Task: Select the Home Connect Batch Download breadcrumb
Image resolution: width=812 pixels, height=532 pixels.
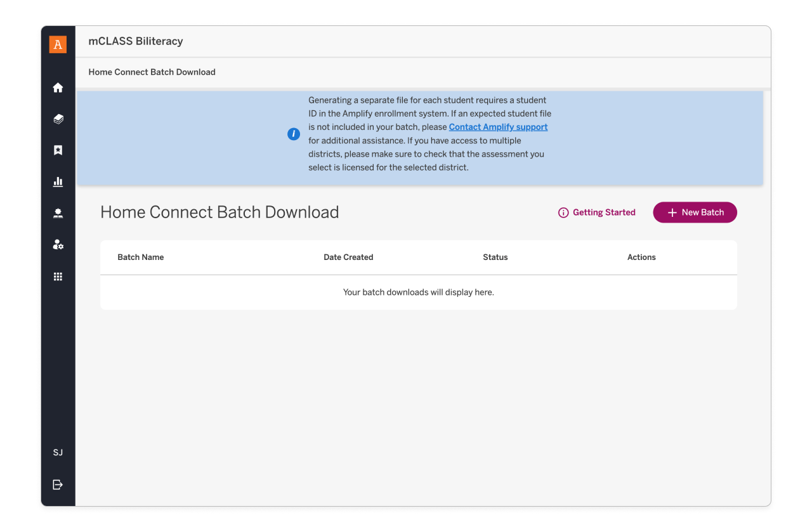Action: (152, 72)
